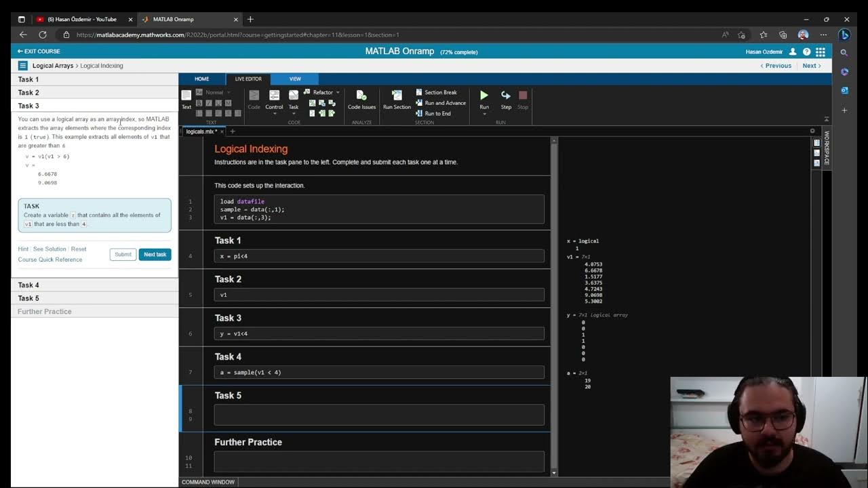Switch to the HOME ribbon tab
Viewport: 868px width, 488px height.
[202, 79]
